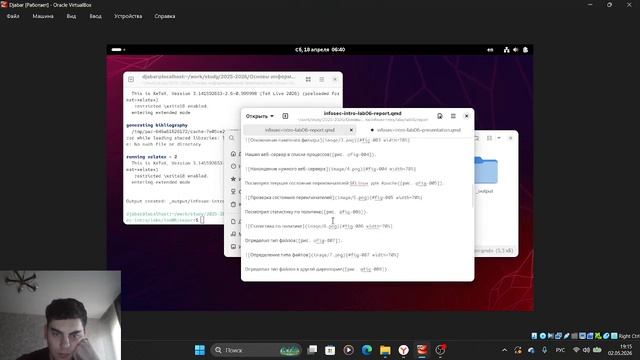Select the Starred sidebar item in file manager
This screenshot has width=640, height=360.
[234, 179]
